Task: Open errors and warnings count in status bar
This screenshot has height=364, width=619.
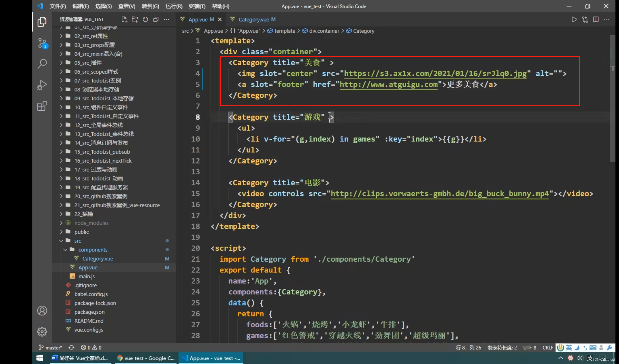Action: pos(91,348)
